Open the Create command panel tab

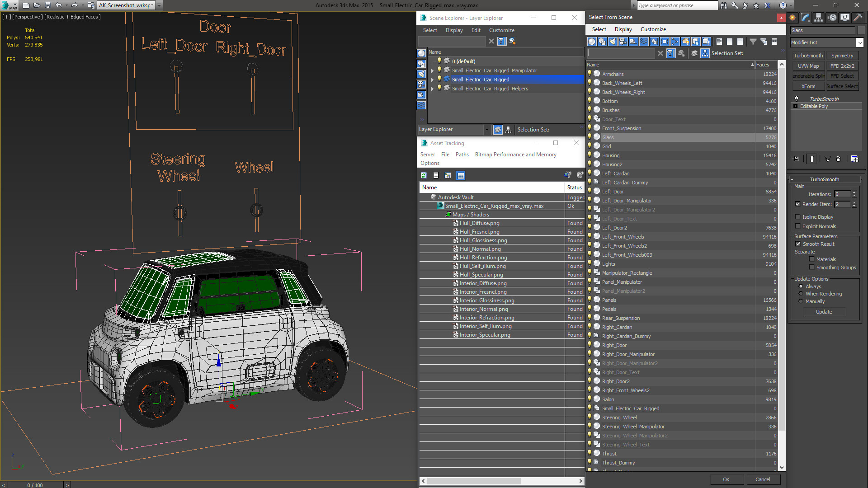click(x=793, y=18)
